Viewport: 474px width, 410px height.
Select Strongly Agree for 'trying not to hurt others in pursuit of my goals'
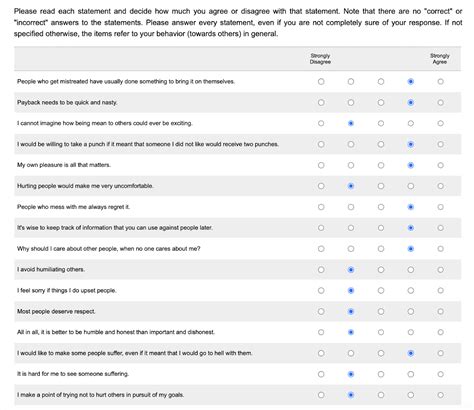point(440,395)
